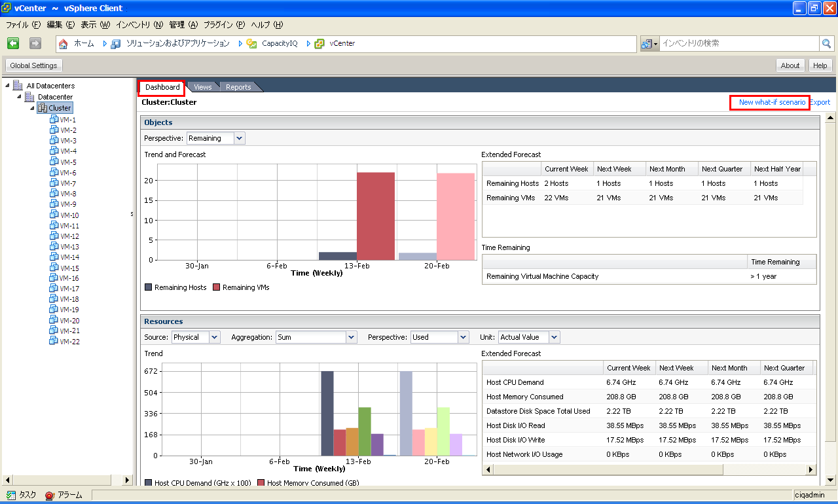Image resolution: width=838 pixels, height=504 pixels.
Task: Click the Remaining Virtual Machine Capacity row
Action: [x=649, y=276]
